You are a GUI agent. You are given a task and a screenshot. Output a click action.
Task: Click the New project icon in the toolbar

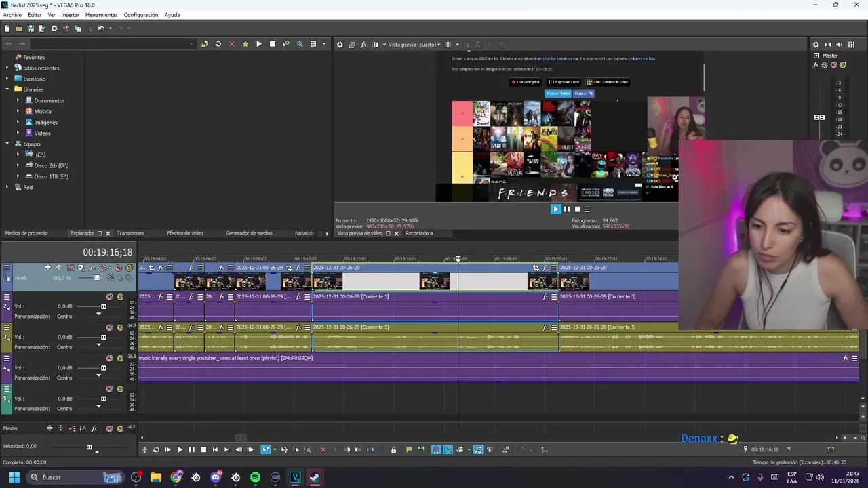pyautogui.click(x=7, y=28)
